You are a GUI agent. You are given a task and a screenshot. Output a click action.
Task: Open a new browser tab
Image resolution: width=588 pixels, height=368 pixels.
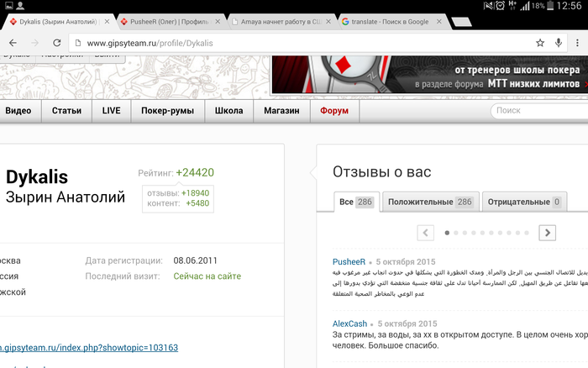(462, 22)
